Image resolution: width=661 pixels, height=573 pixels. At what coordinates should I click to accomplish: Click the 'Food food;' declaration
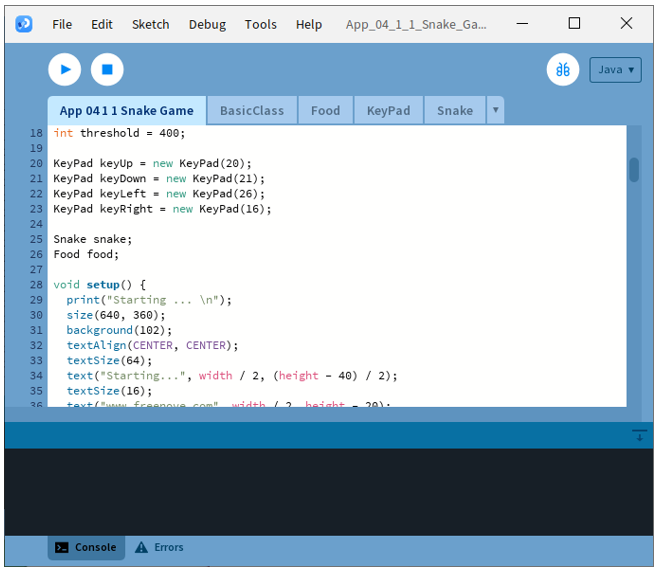point(86,255)
